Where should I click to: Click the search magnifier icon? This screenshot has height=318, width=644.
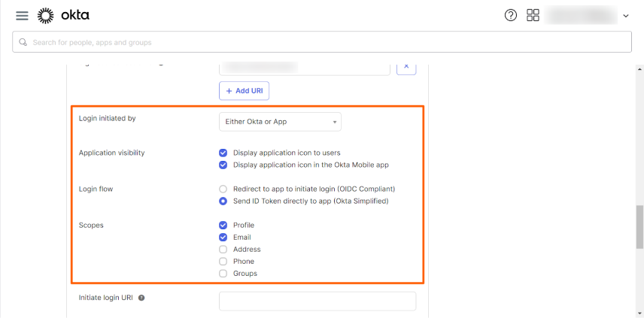pos(23,42)
